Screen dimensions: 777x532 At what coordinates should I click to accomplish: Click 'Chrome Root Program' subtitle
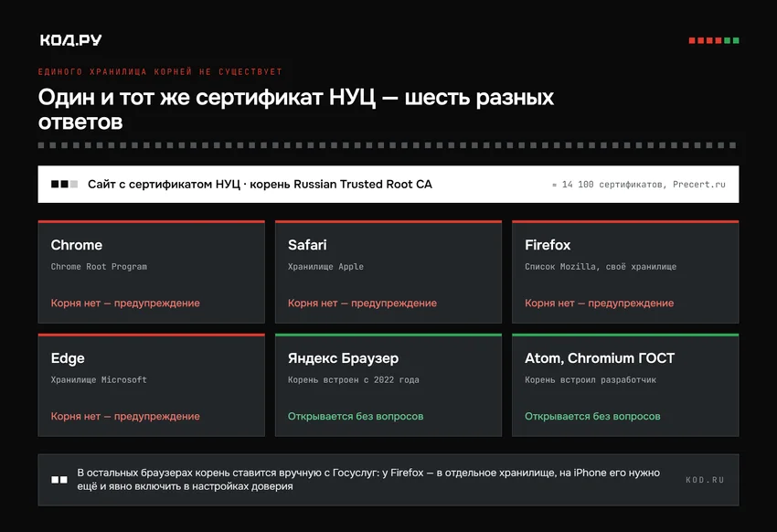[99, 267]
